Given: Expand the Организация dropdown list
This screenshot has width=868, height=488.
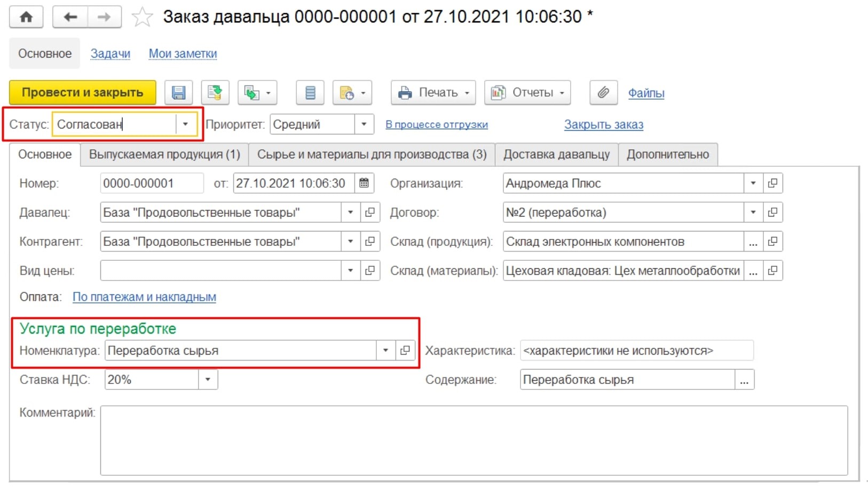Looking at the screenshot, I should 753,183.
